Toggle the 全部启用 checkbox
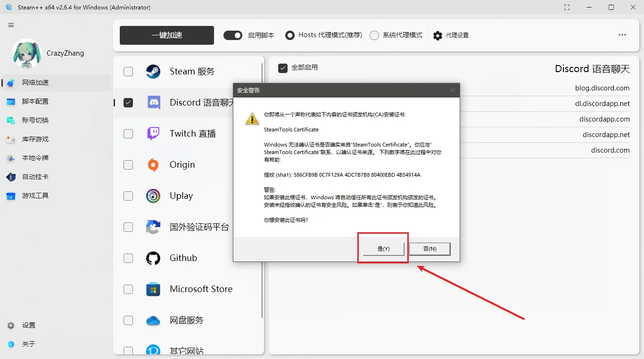 point(283,68)
